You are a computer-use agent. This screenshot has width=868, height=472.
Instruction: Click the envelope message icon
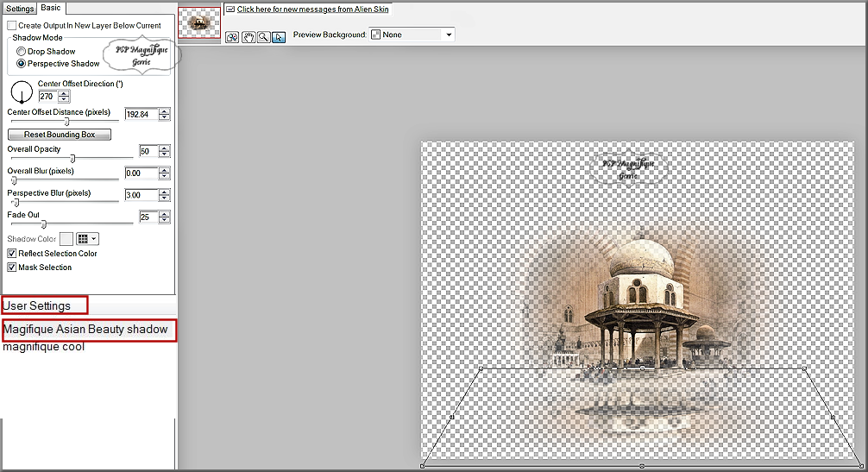[x=230, y=9]
